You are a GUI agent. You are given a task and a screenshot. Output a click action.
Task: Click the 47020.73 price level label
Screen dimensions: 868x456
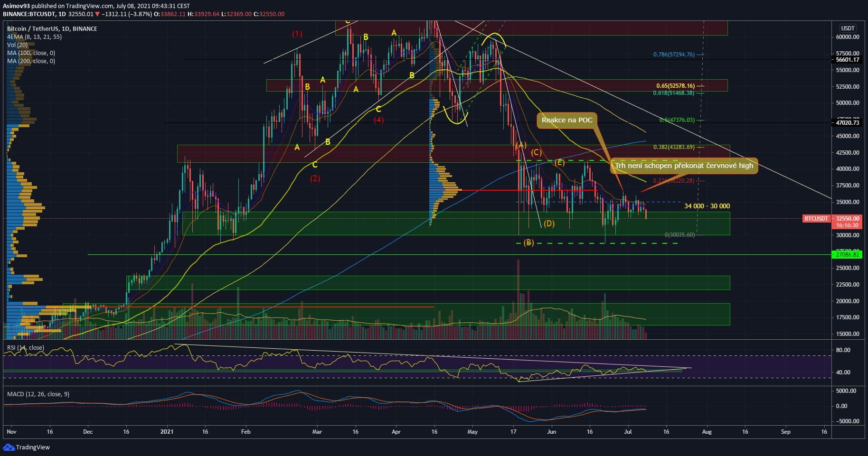point(848,123)
